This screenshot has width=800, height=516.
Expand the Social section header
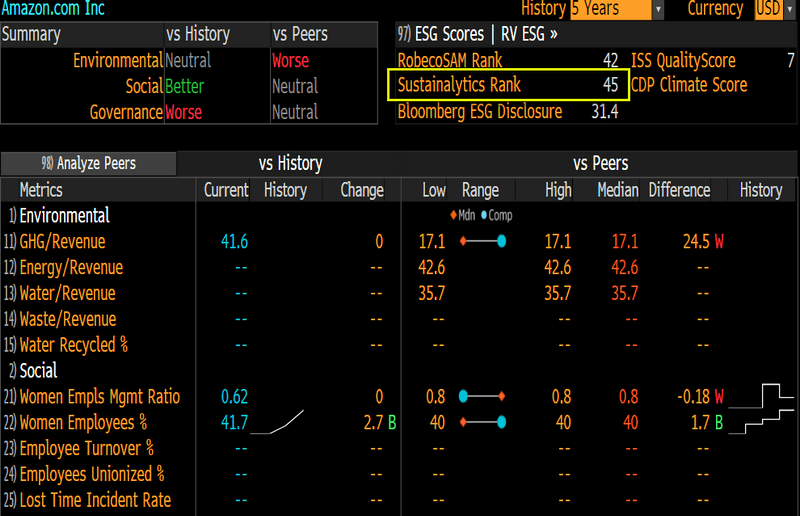coord(38,371)
